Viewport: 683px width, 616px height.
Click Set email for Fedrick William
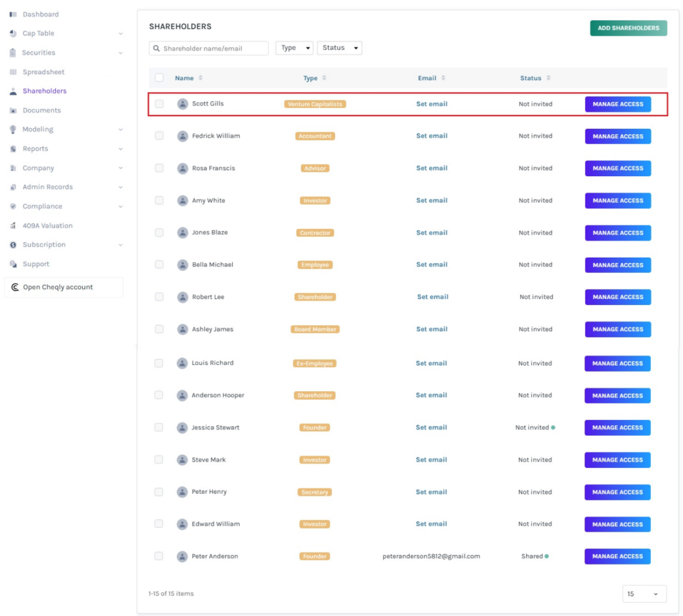432,135
